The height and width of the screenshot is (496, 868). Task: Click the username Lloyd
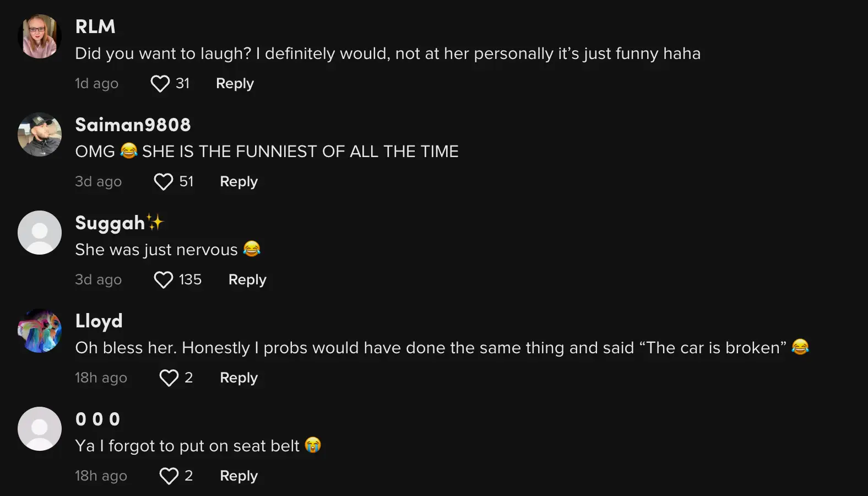click(x=99, y=321)
